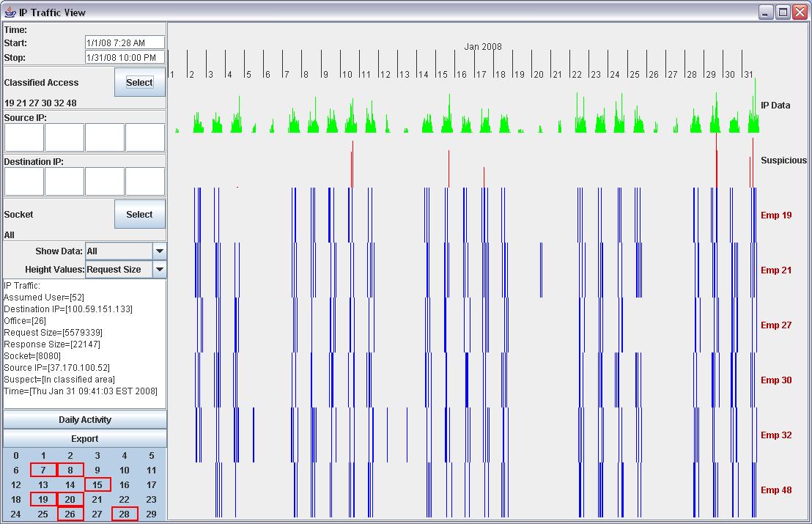Image resolution: width=812 pixels, height=524 pixels.
Task: Click the Stop time input field
Action: (x=125, y=58)
